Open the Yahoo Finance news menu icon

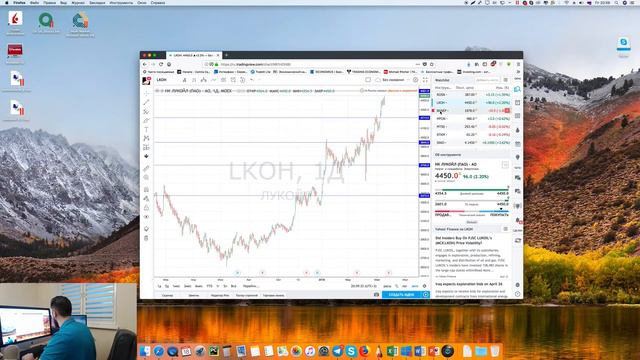(505, 229)
